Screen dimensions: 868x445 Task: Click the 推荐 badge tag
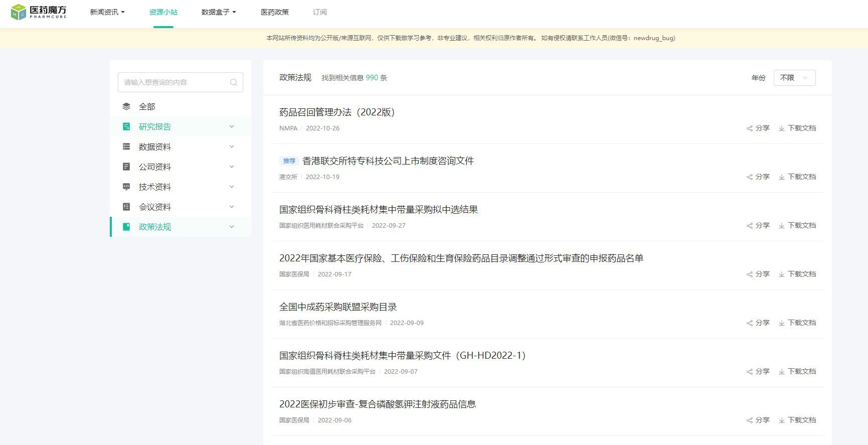[289, 161]
